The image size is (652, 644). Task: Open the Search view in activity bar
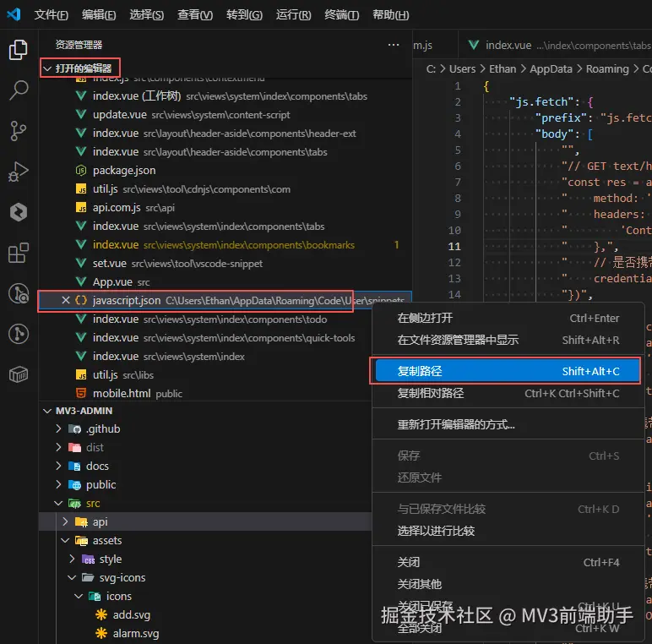pos(19,90)
